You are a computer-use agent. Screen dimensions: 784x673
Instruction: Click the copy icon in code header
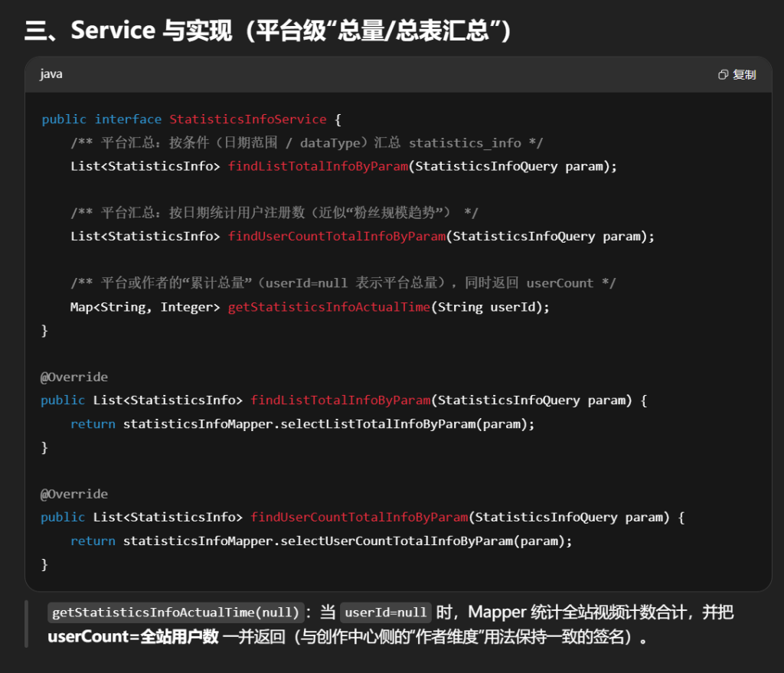tap(722, 74)
